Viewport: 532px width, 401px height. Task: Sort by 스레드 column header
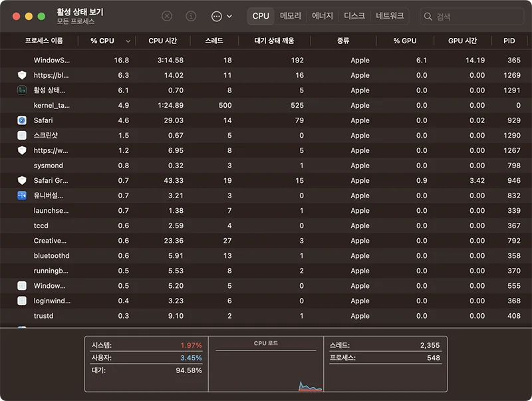coord(214,41)
